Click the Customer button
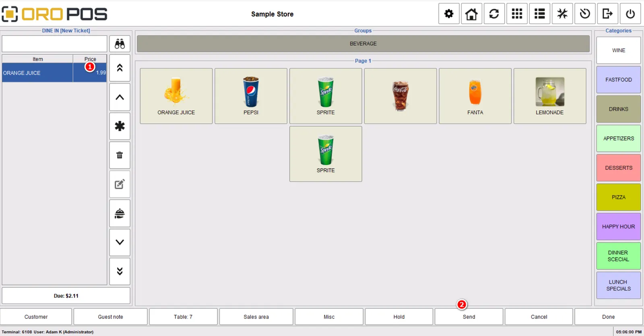Image resolution: width=644 pixels, height=336 pixels. 36,317
